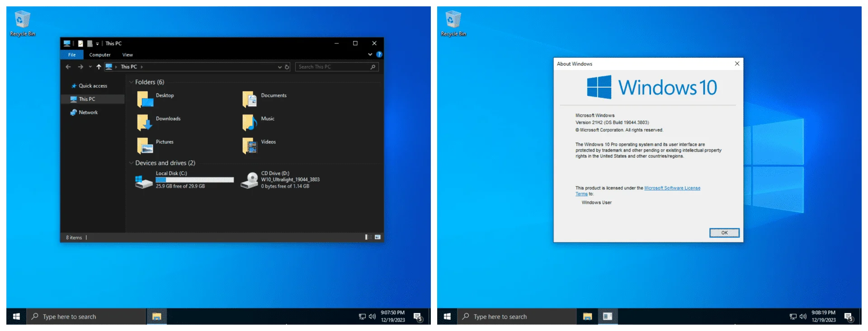Click the Forward arrow in Explorer
The height and width of the screenshot is (331, 868).
[80, 67]
